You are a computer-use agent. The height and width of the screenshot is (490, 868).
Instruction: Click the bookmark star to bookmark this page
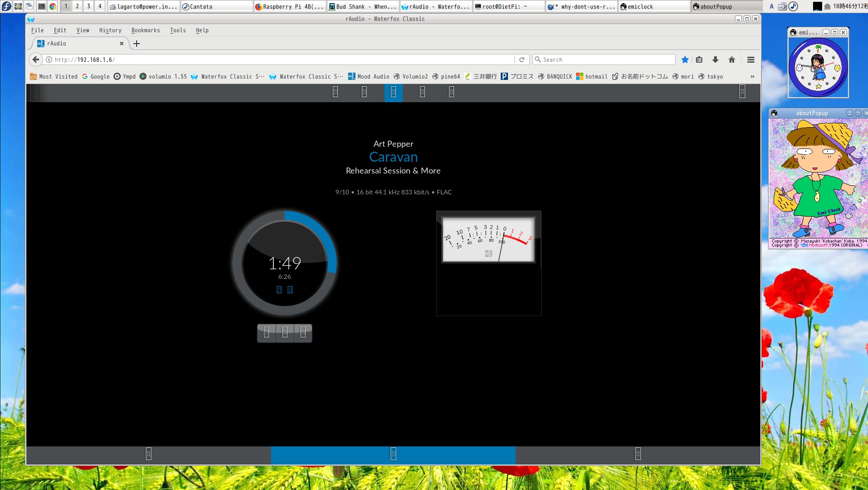(x=685, y=59)
